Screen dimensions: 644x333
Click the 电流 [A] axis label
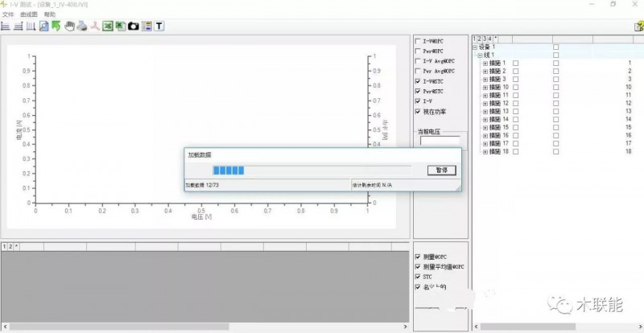click(19, 130)
